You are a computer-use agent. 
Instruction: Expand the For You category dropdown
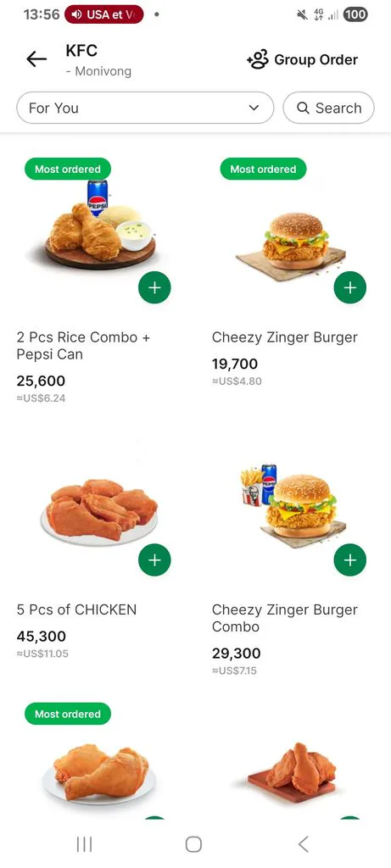[145, 108]
